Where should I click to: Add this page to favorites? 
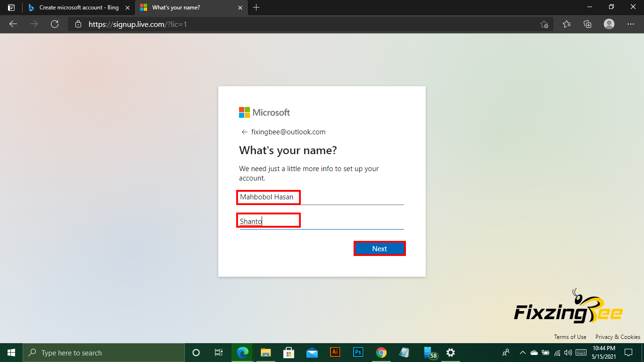click(544, 24)
